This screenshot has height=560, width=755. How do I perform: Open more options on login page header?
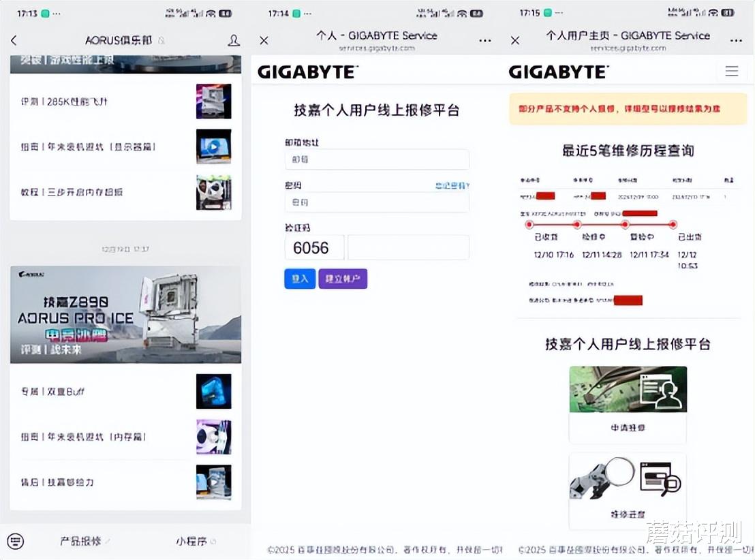tap(485, 41)
